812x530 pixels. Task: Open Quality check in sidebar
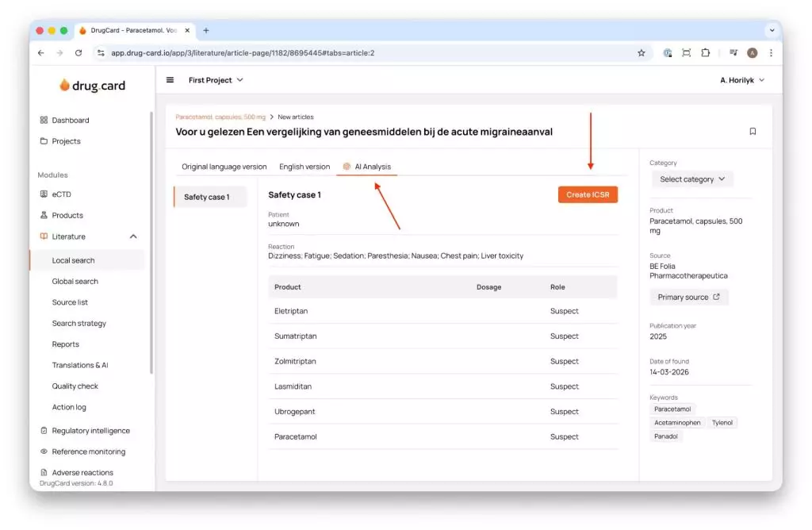[75, 386]
